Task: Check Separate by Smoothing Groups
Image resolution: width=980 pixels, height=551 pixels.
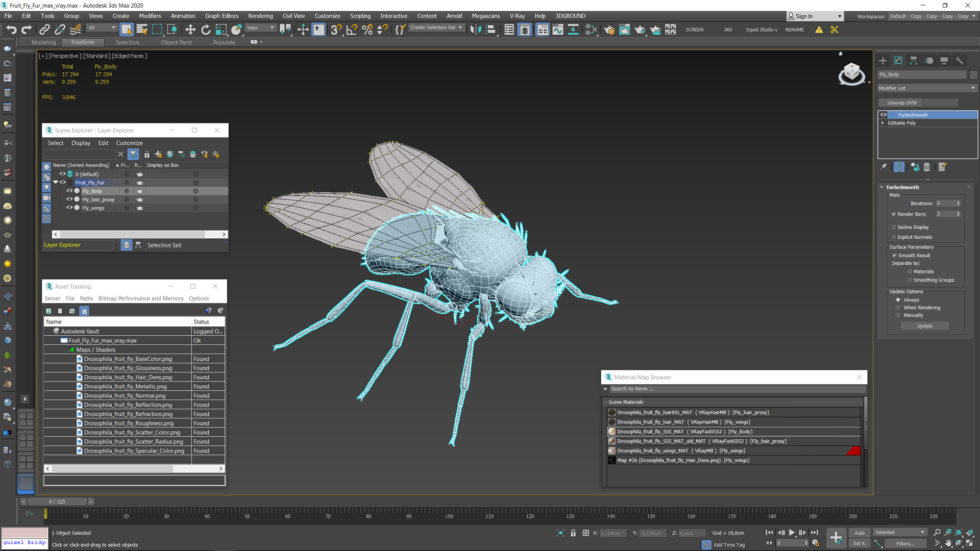Action: [910, 280]
